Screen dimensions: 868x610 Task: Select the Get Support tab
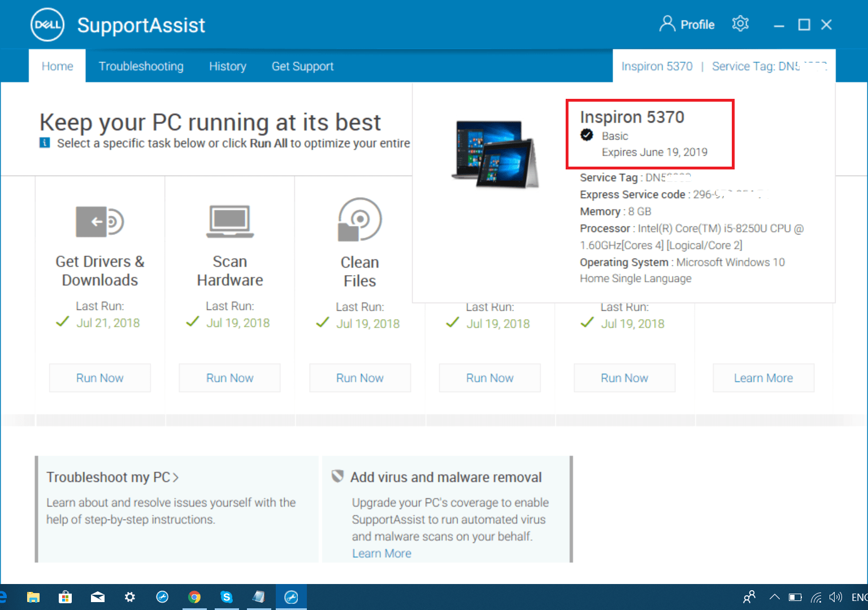coord(302,66)
